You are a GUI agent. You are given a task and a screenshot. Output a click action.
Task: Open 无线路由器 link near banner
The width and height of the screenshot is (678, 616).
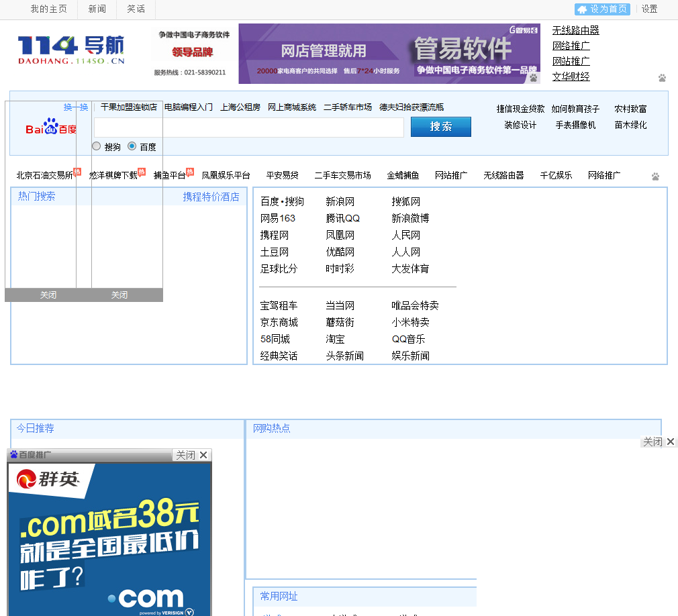[x=575, y=30]
